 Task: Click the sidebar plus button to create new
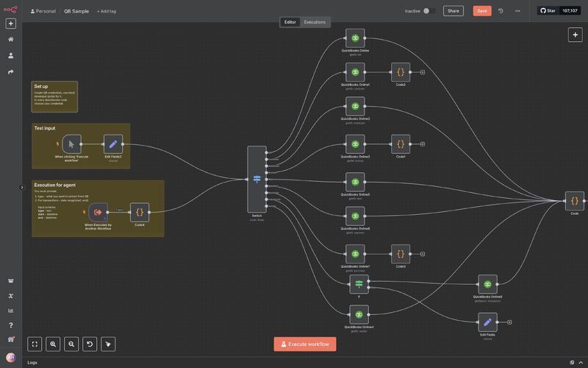pos(11,24)
